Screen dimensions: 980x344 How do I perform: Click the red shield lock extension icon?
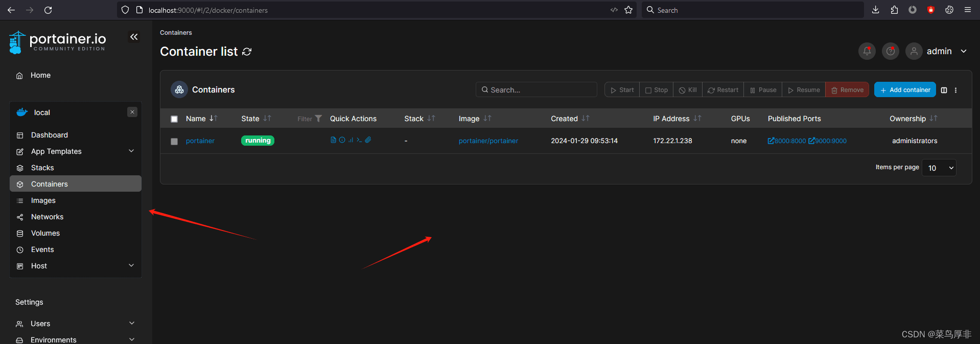[x=931, y=10]
